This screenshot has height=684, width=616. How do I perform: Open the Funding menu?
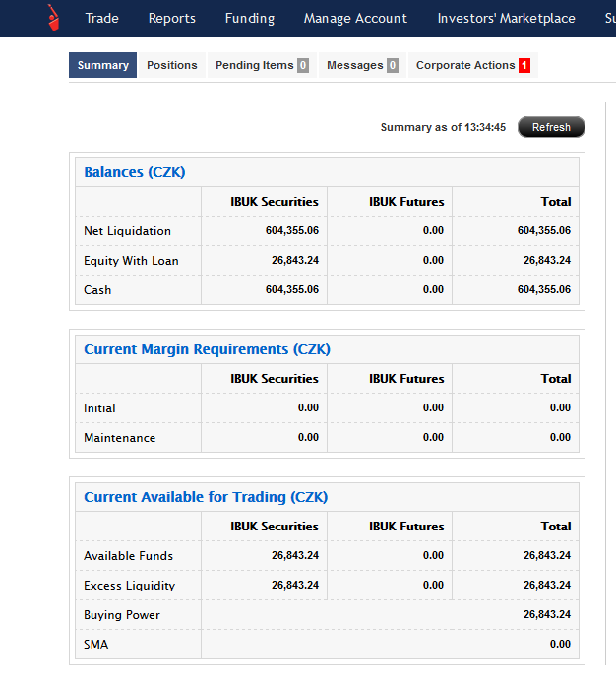pyautogui.click(x=249, y=18)
